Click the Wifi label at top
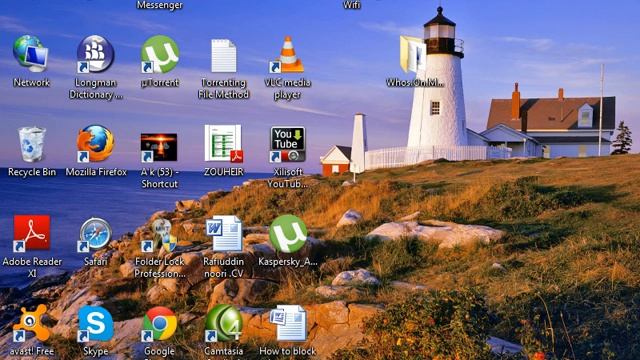 tap(351, 4)
